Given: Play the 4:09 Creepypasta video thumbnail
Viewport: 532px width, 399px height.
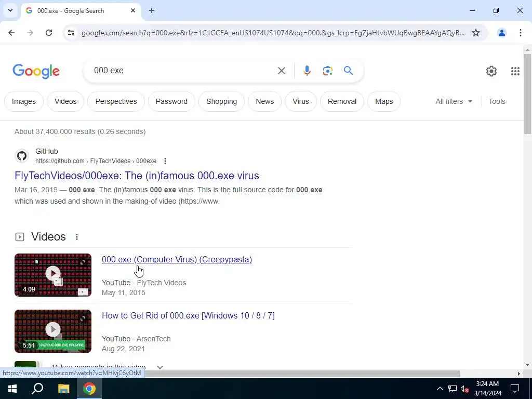Looking at the screenshot, I should click(53, 275).
